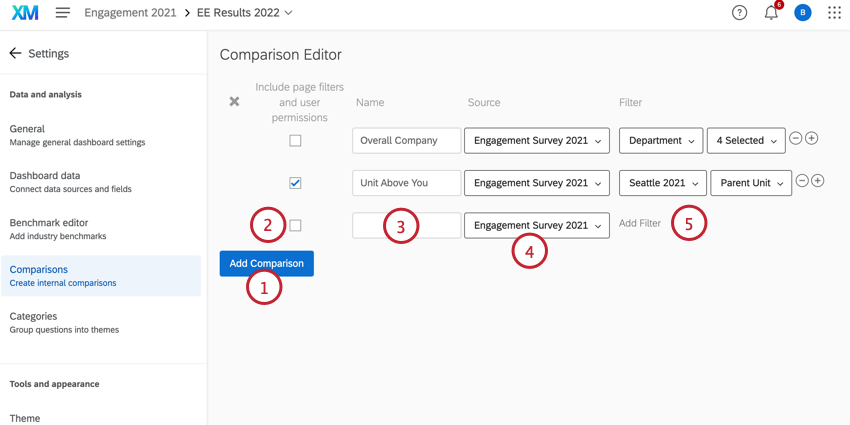Remove the Overall Company filter with minus icon
The width and height of the screenshot is (850, 425).
tap(796, 138)
